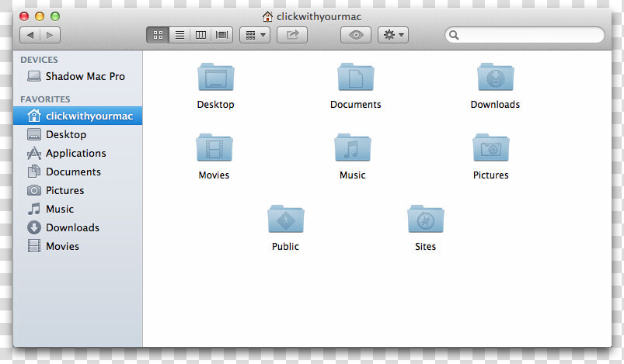This screenshot has width=624, height=364.
Task: Open Music from sidebar favorites
Action: [x=78, y=209]
